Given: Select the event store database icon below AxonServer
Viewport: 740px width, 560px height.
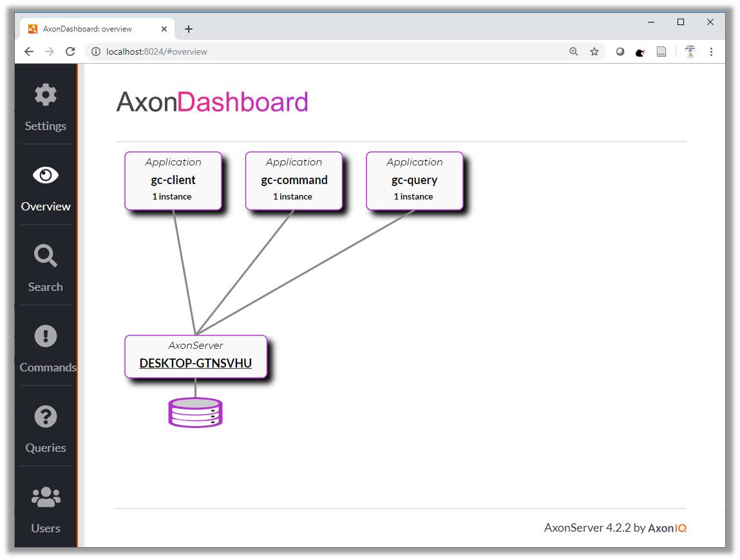Looking at the screenshot, I should click(194, 413).
